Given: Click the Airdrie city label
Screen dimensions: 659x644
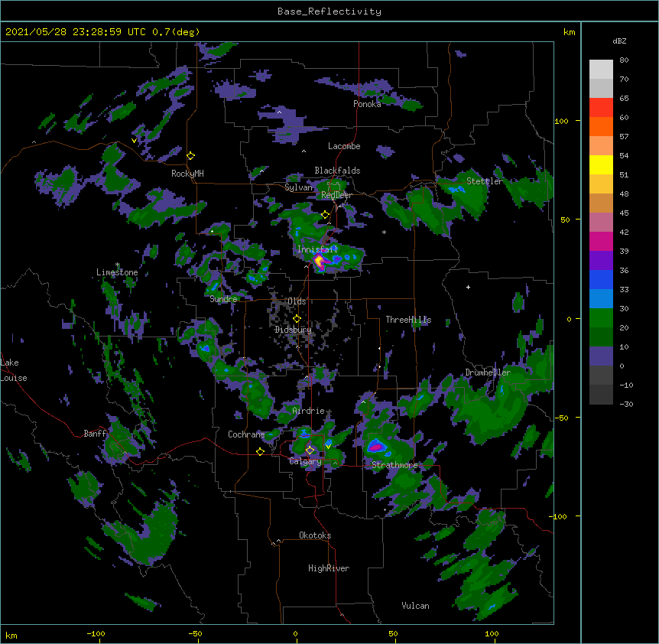Looking at the screenshot, I should click(309, 411).
